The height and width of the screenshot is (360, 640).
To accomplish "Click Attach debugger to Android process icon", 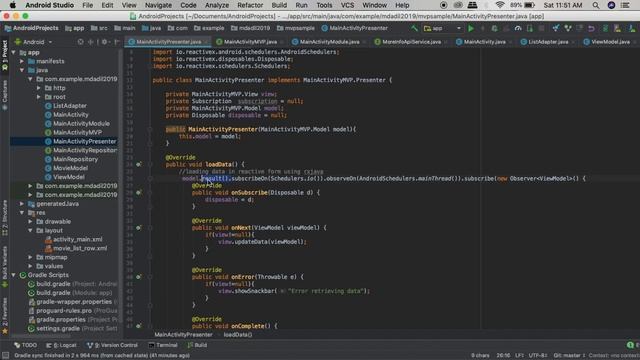I will pos(529,28).
